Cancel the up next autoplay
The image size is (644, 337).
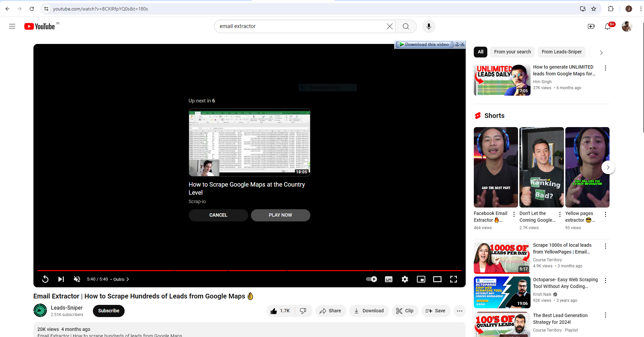point(218,215)
